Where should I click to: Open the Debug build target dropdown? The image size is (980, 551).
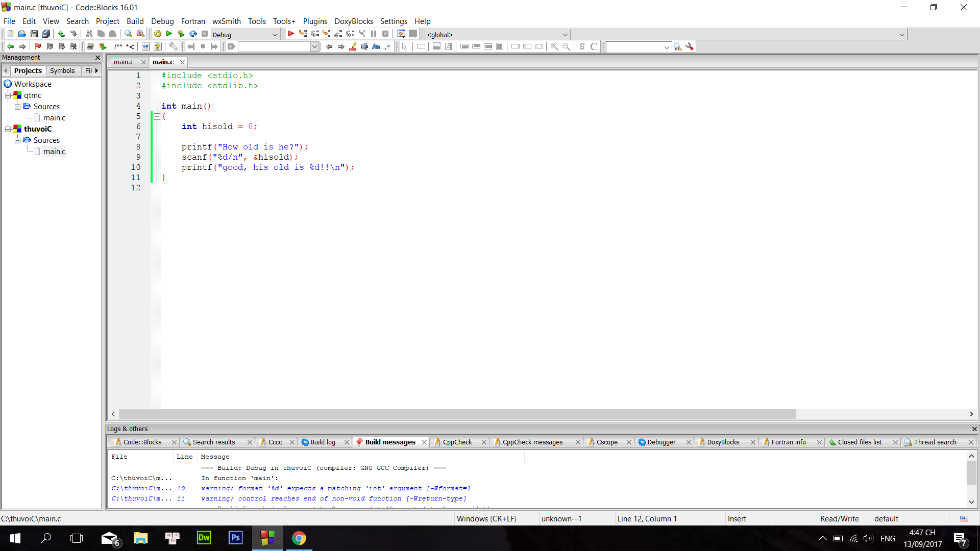(x=275, y=35)
